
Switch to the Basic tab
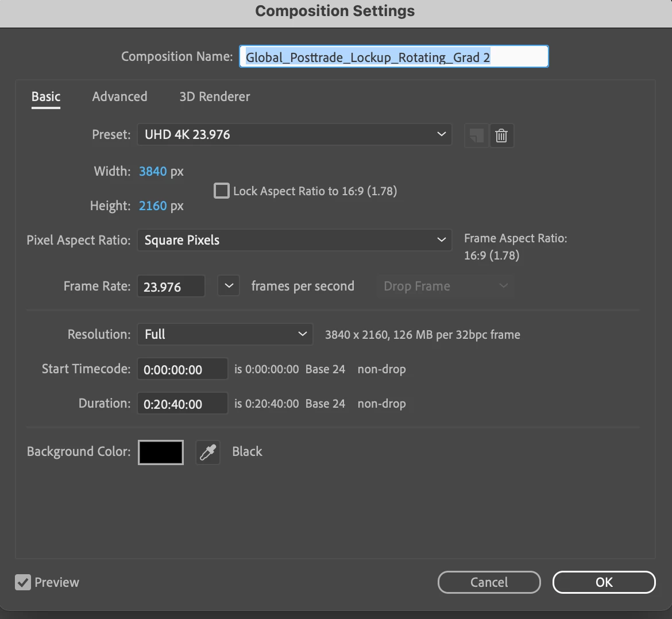pyautogui.click(x=46, y=97)
